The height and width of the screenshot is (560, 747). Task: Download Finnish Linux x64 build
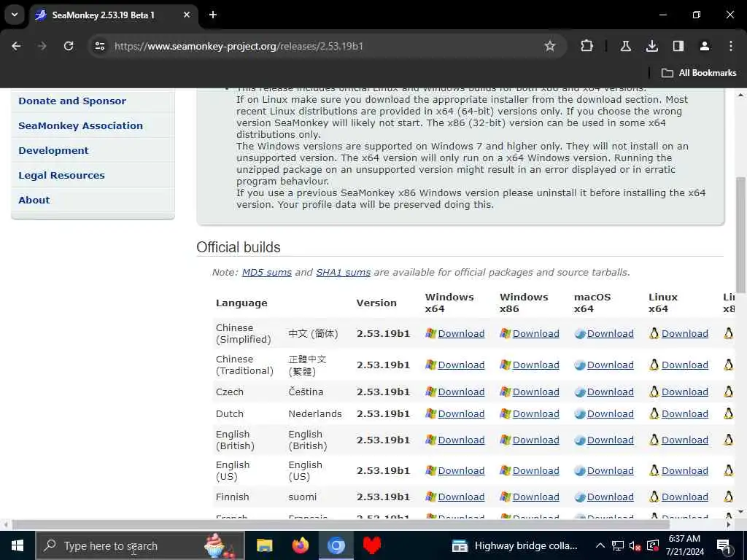click(684, 497)
